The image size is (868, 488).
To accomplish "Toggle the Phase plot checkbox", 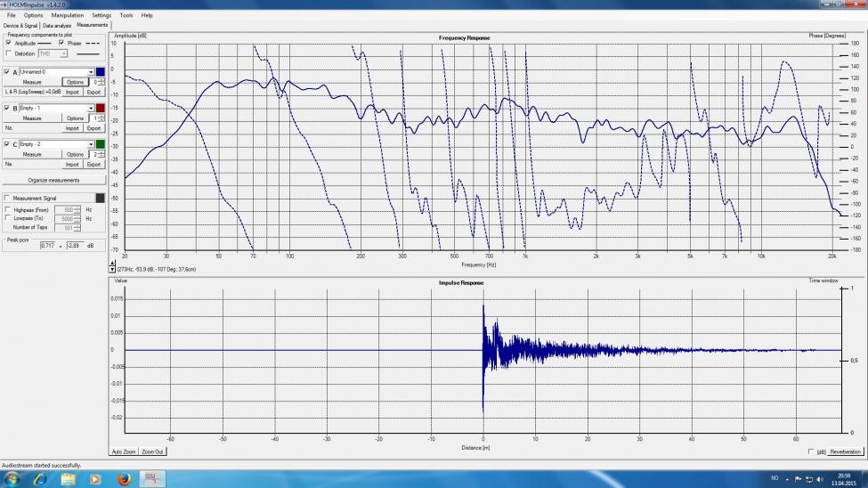I will coord(61,43).
